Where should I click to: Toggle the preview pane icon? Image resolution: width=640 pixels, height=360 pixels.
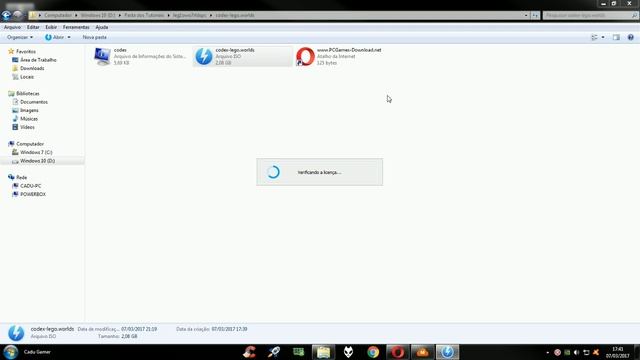616,37
